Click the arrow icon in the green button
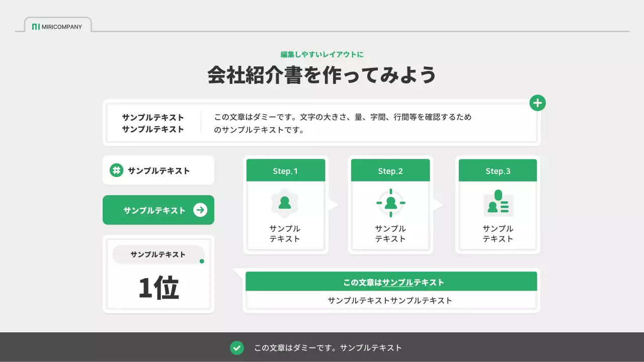 (x=199, y=210)
